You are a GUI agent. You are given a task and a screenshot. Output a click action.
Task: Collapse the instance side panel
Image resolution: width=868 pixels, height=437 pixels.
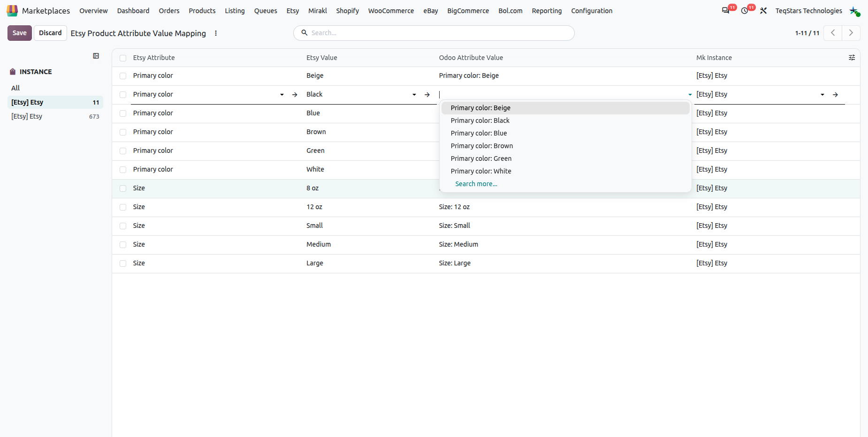96,56
